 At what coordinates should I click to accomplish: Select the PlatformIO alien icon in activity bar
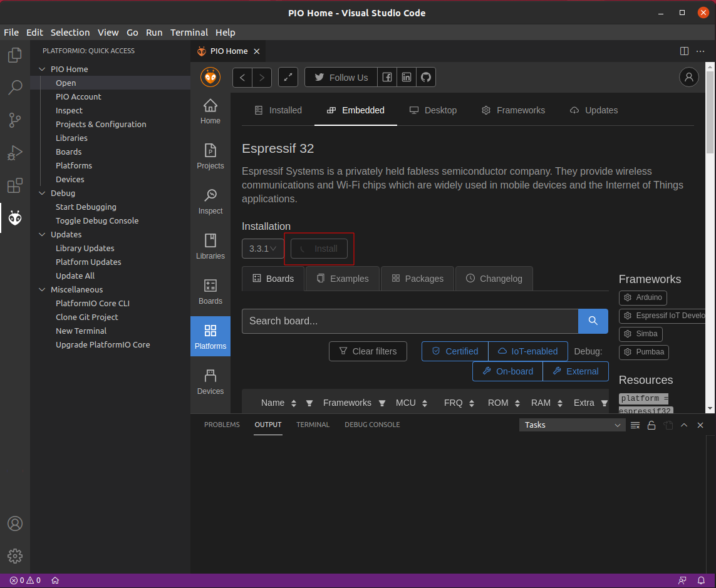click(15, 218)
